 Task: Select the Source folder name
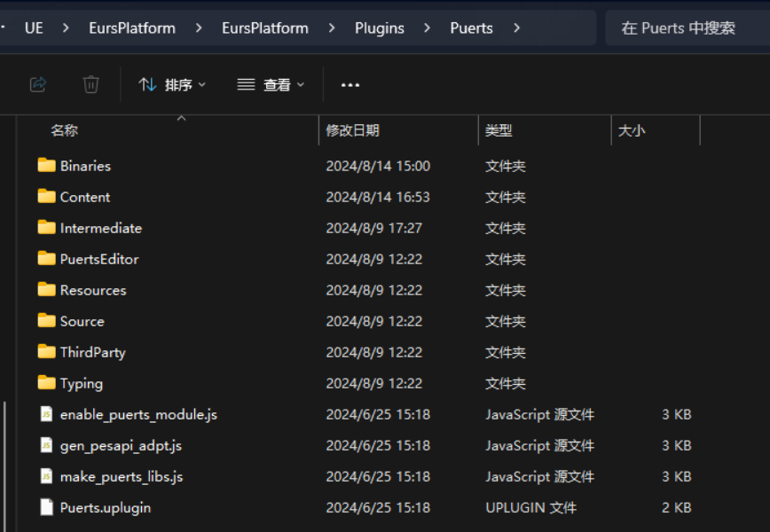point(82,321)
